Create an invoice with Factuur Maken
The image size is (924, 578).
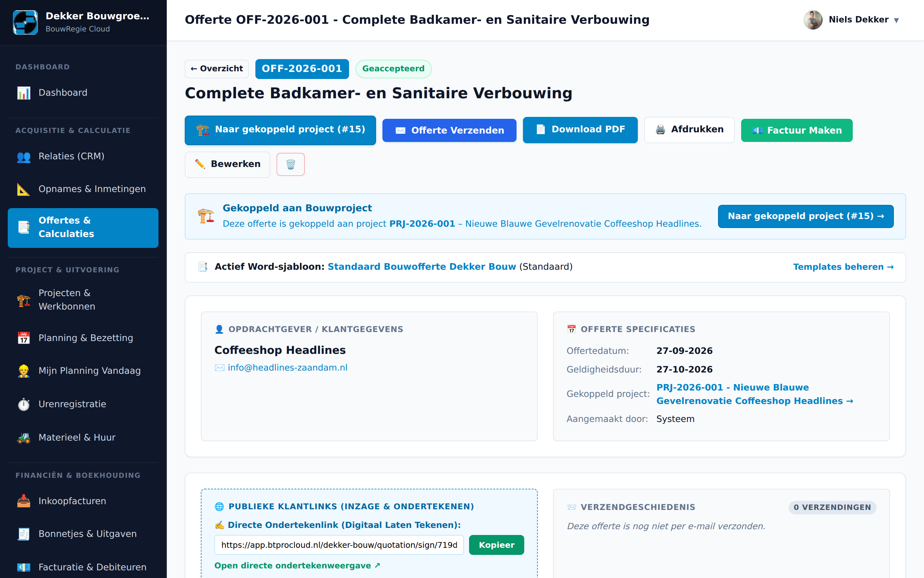coord(797,130)
